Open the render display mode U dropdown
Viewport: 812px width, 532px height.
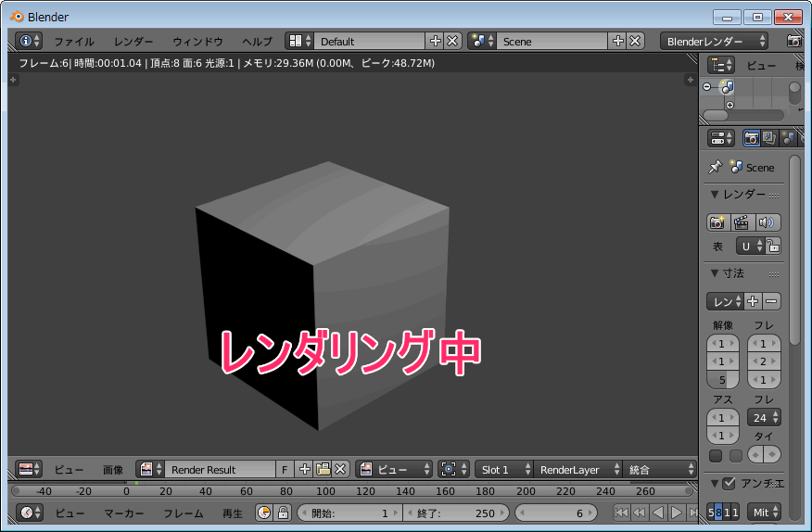[751, 246]
